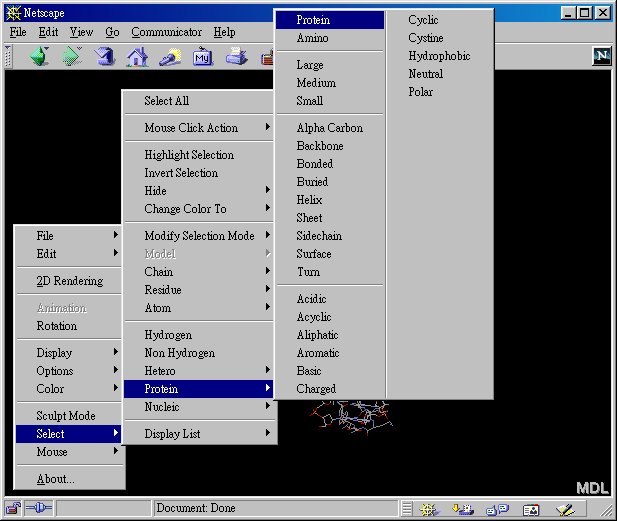Image resolution: width=617 pixels, height=521 pixels.
Task: Expand the Modify Selection Mode submenu
Action: [x=199, y=235]
